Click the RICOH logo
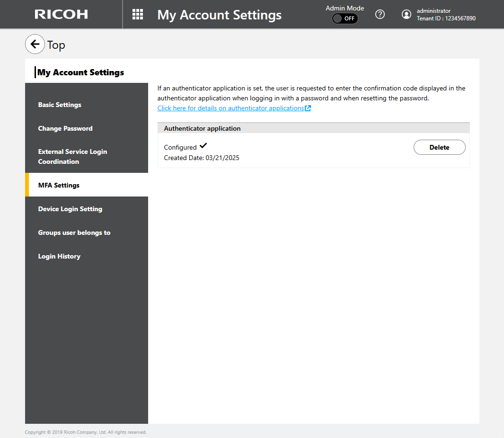Screen dimensions: 504x438 (x=61, y=14)
